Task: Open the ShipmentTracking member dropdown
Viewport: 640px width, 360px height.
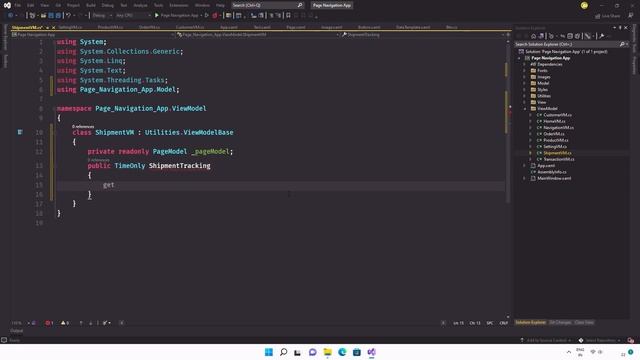Action: click(x=424, y=35)
